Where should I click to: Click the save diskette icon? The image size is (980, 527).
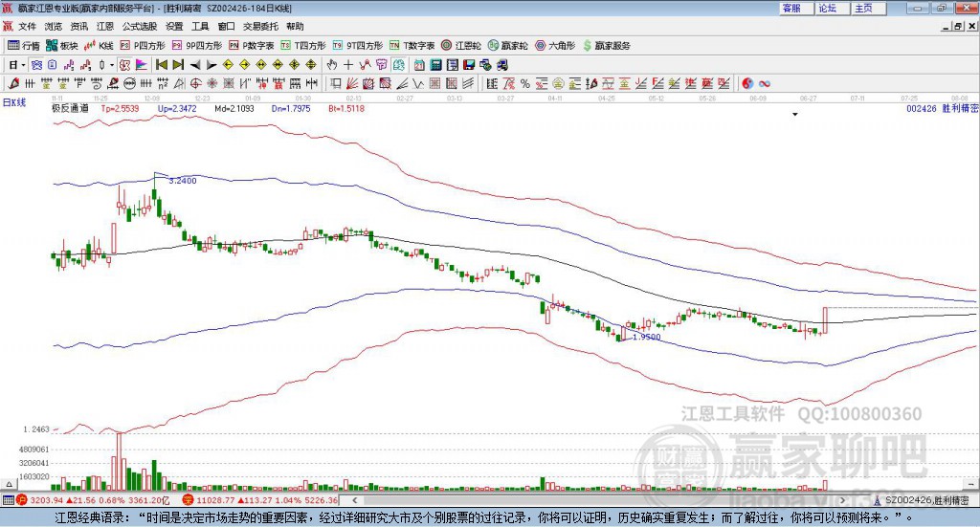click(x=469, y=65)
